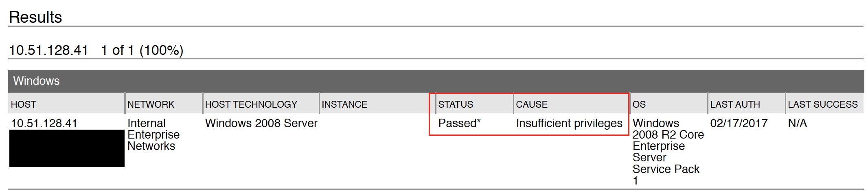Click the N/A last success value
Image resolution: width=868 pixels, height=191 pixels.
(x=797, y=123)
